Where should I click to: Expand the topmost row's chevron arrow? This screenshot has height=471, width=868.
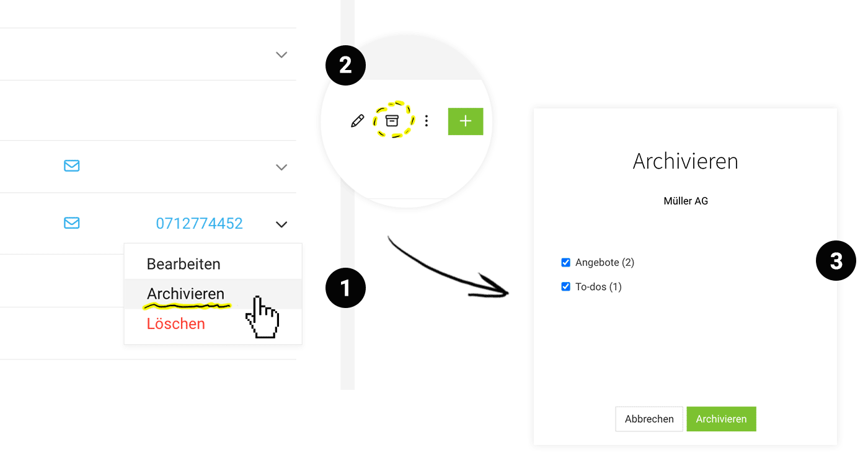tap(281, 55)
